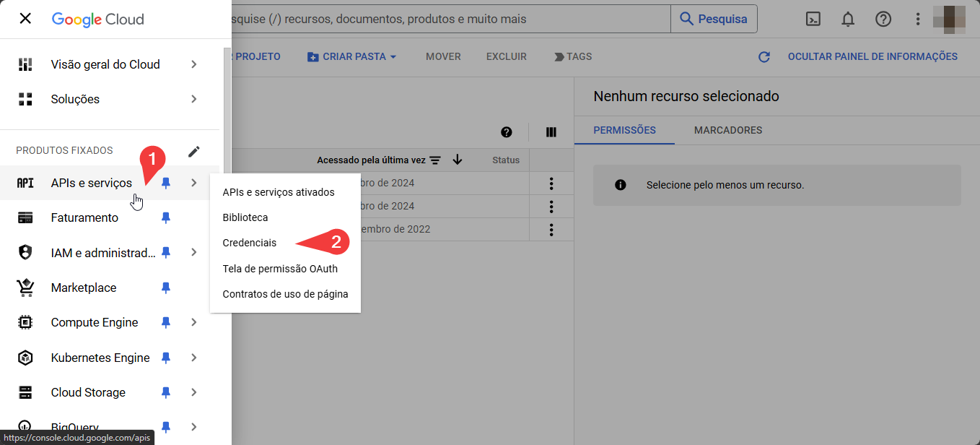Unpin Kubernetes Engine
This screenshot has width=980, height=445.
click(166, 358)
